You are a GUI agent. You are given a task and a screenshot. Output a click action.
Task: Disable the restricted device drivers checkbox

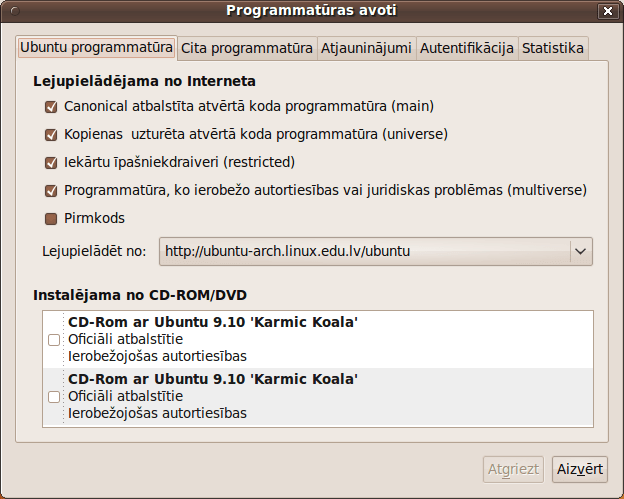point(51,162)
